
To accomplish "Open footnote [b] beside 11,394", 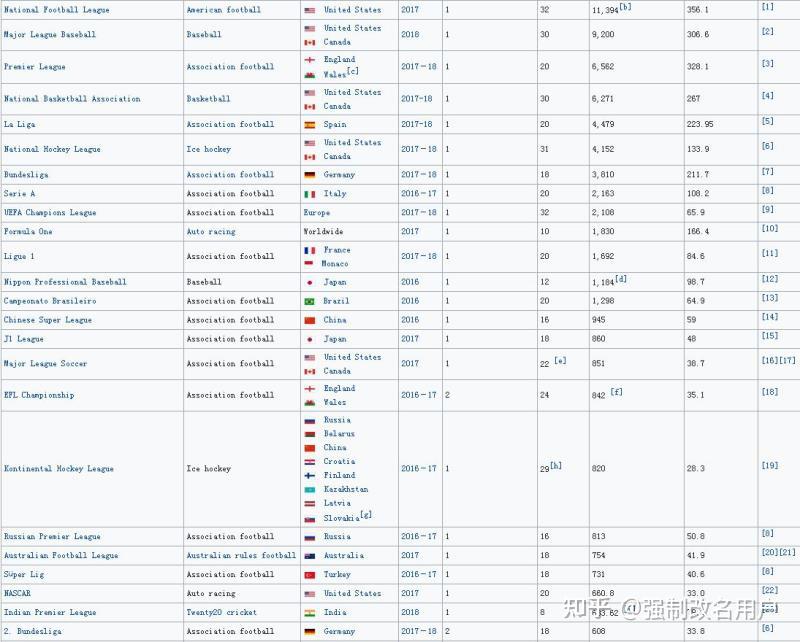I will click(626, 7).
